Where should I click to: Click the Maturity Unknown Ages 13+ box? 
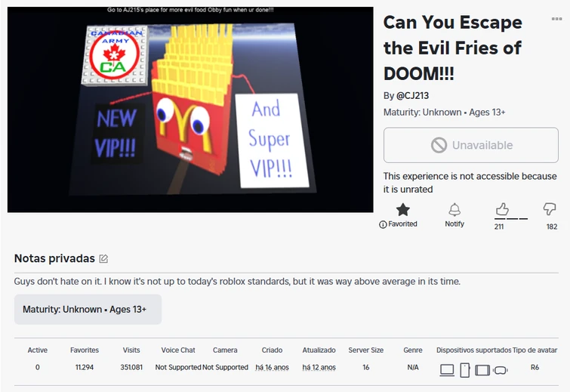pos(88,310)
